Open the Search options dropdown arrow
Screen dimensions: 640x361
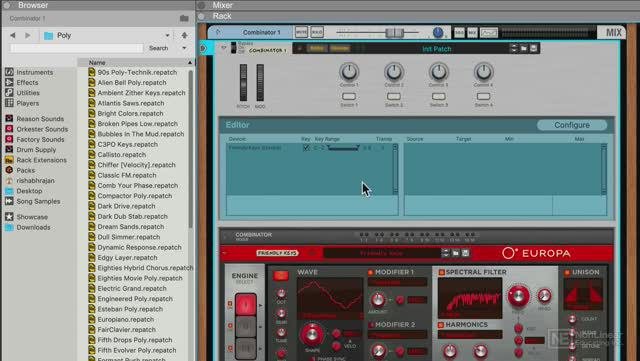click(x=184, y=48)
